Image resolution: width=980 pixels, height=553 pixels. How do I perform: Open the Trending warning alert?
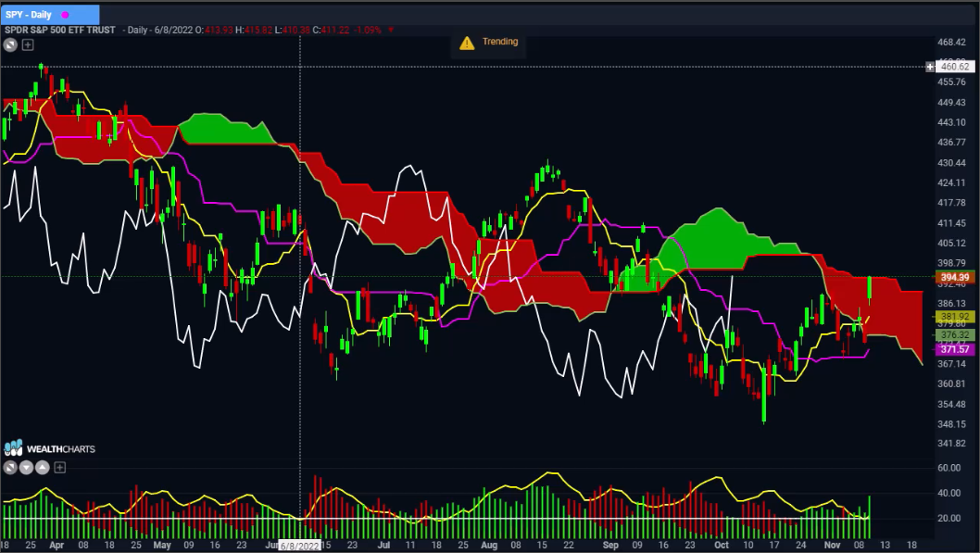click(489, 42)
